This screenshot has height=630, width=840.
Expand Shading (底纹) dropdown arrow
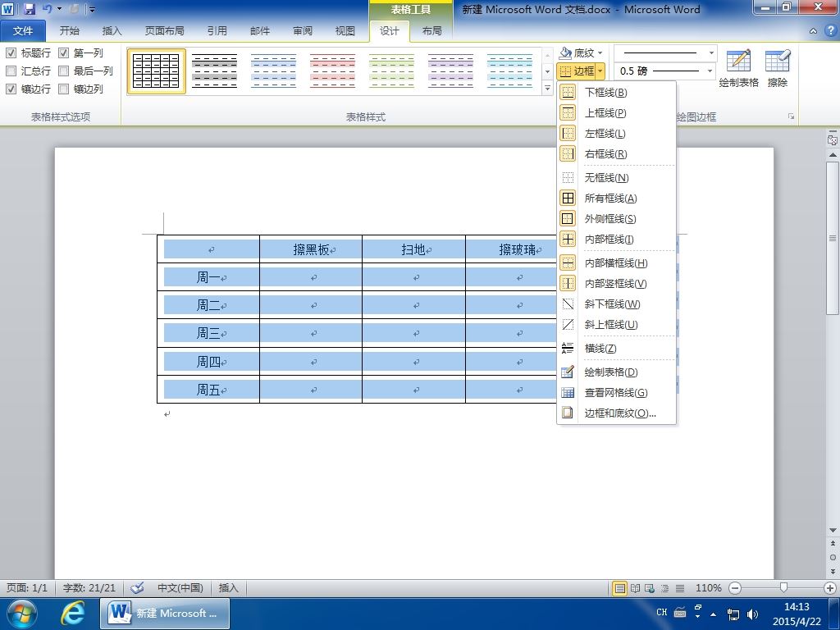pyautogui.click(x=600, y=53)
